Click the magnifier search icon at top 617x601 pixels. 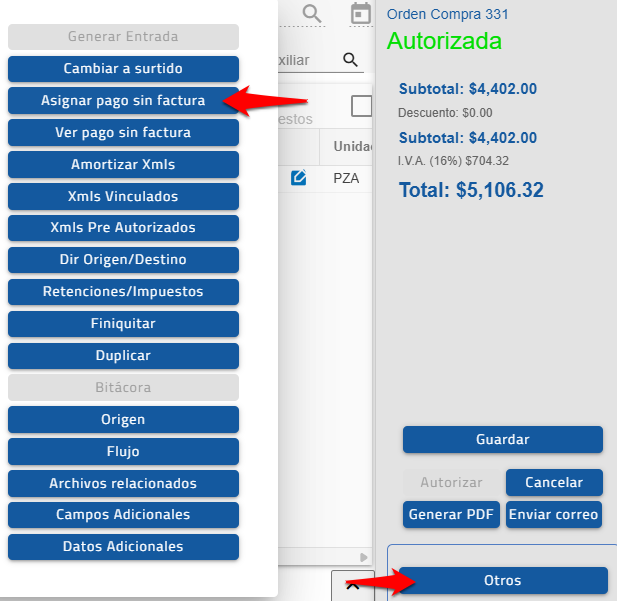click(313, 14)
